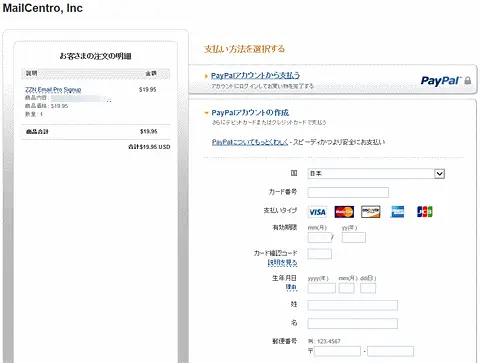The height and width of the screenshot is (363, 480).
Task: Open PayPalアカウントから支払う link
Action: [x=255, y=76]
